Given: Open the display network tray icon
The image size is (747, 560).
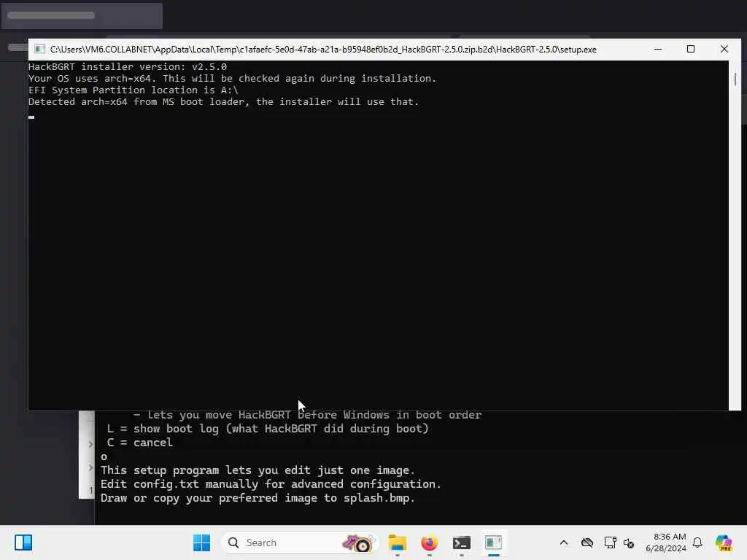Looking at the screenshot, I should tap(610, 542).
